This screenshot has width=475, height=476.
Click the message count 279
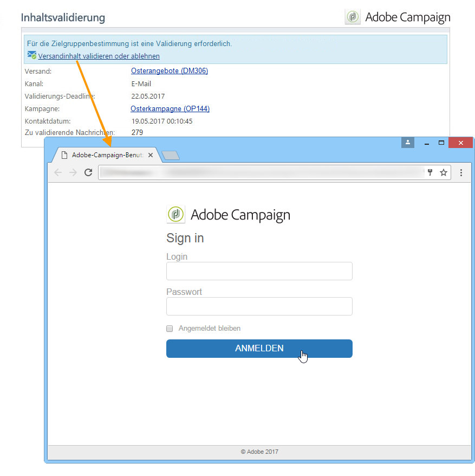click(x=137, y=132)
